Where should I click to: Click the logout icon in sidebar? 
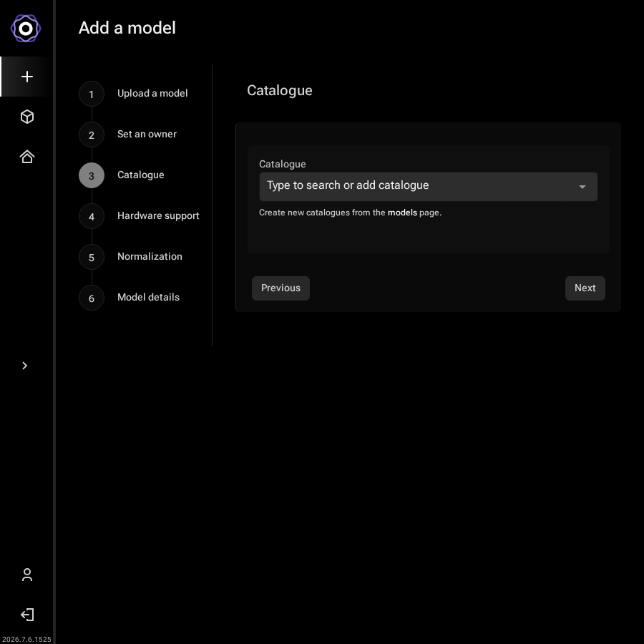27,615
